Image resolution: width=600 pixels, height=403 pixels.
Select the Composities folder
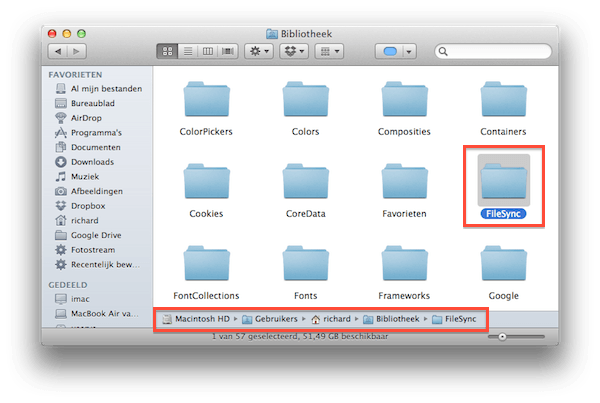point(404,109)
